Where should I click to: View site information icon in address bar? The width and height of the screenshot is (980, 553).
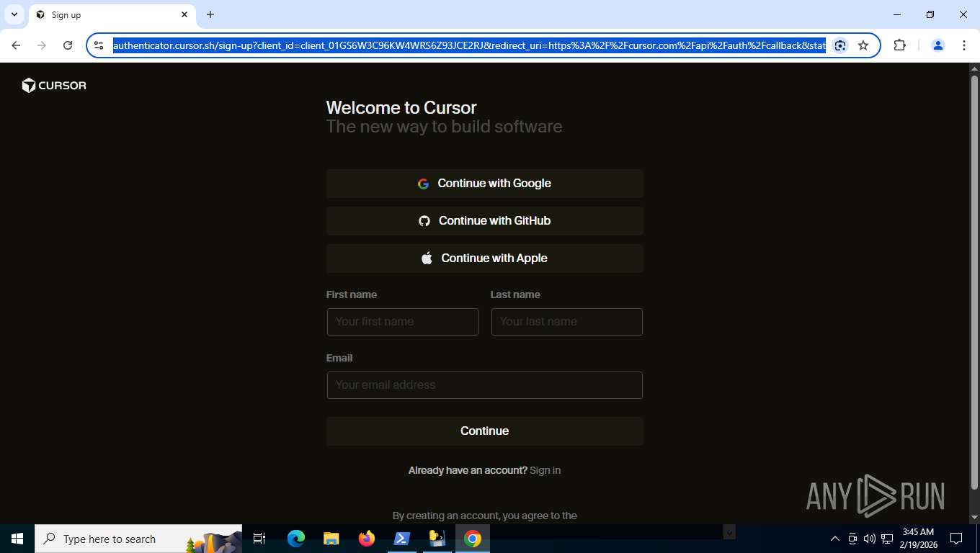coord(99,45)
